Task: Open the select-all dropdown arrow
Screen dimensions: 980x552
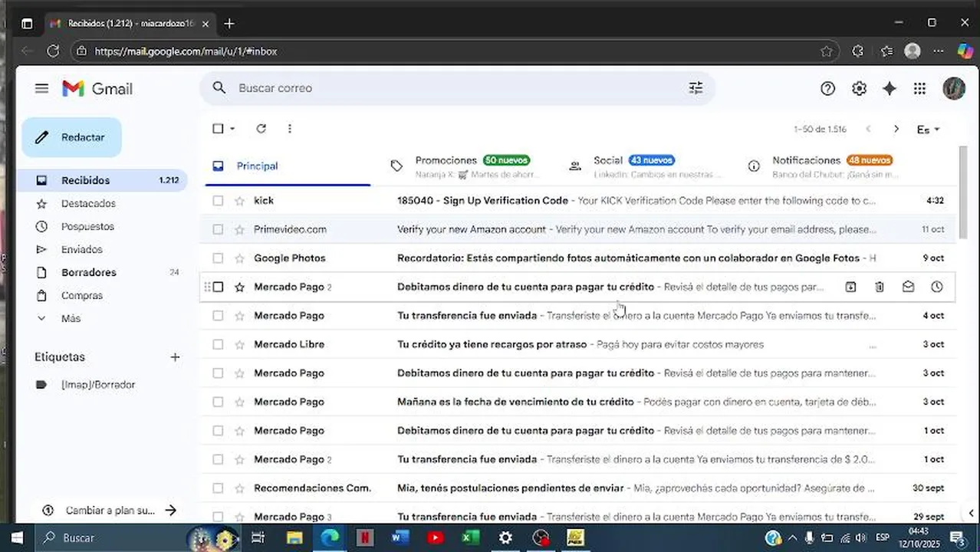Action: (x=232, y=129)
